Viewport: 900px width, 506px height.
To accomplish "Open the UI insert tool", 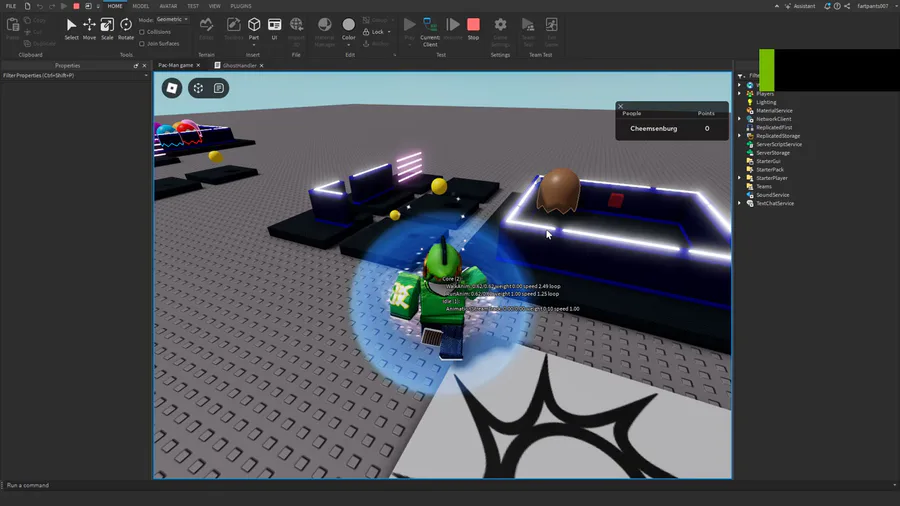I will point(274,29).
